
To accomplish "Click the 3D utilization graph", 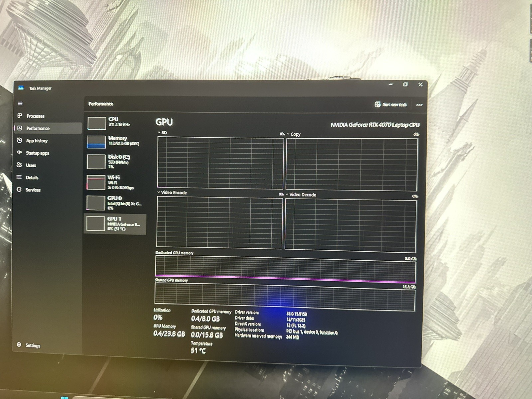I will click(x=220, y=163).
